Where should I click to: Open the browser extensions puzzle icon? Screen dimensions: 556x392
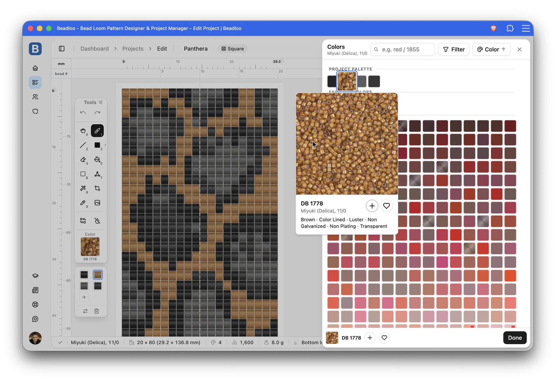[510, 28]
